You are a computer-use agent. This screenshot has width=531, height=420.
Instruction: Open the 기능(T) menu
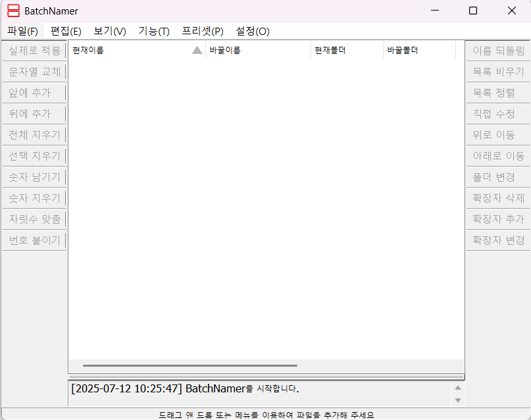click(x=154, y=31)
